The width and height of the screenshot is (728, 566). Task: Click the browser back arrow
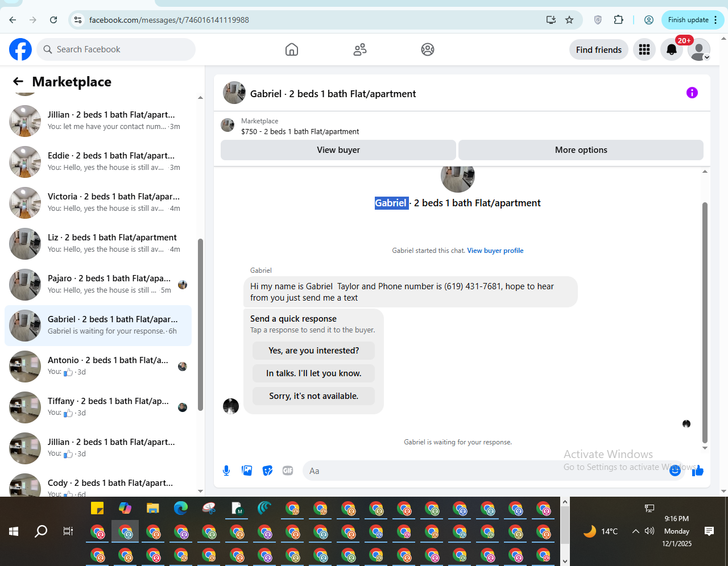click(x=13, y=20)
